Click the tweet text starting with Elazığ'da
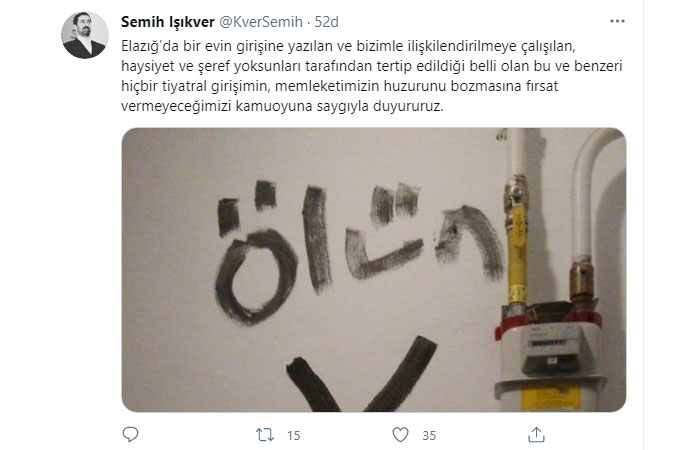This screenshot has height=450, width=690. [372, 76]
